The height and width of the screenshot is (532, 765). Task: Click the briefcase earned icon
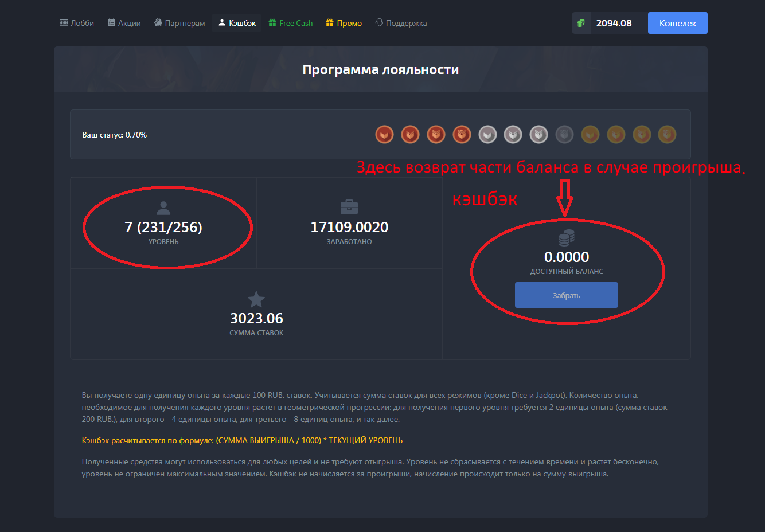[x=349, y=207]
